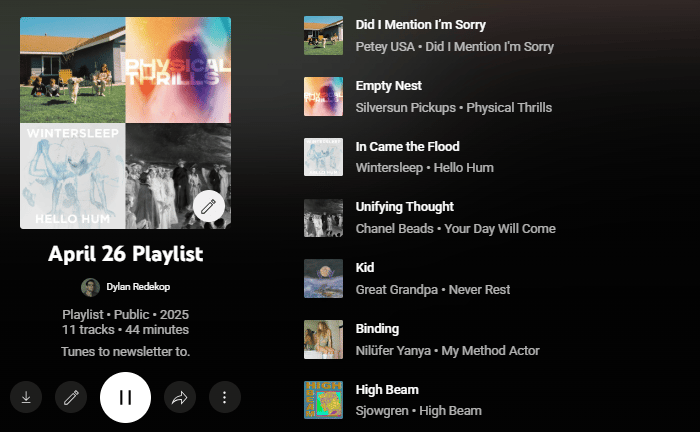The width and height of the screenshot is (700, 432).
Task: Open the Silversun Pickups artist link
Action: pyautogui.click(x=406, y=108)
